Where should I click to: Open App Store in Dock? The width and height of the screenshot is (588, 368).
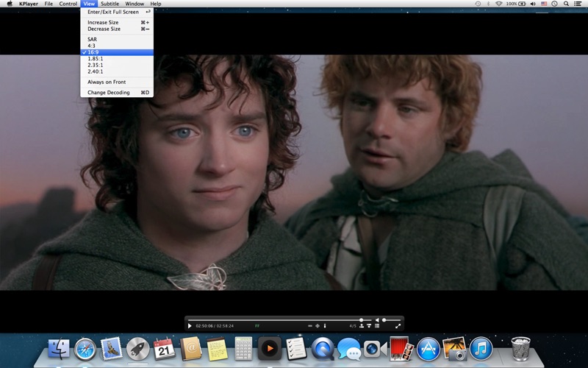[x=429, y=349]
